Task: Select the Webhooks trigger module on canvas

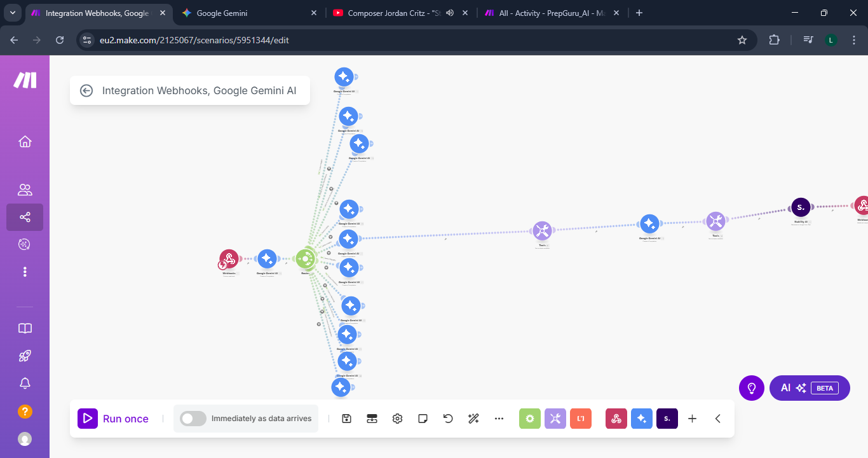Action: 229,259
